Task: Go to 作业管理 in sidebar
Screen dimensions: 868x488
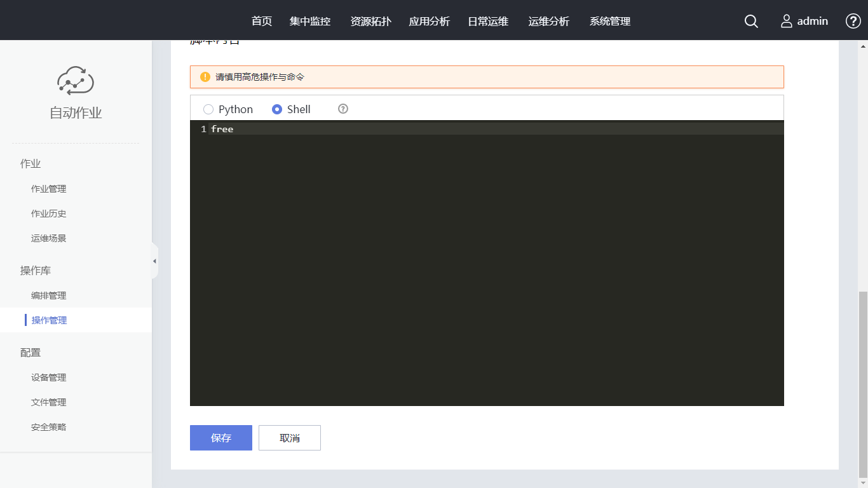Action: (49, 189)
